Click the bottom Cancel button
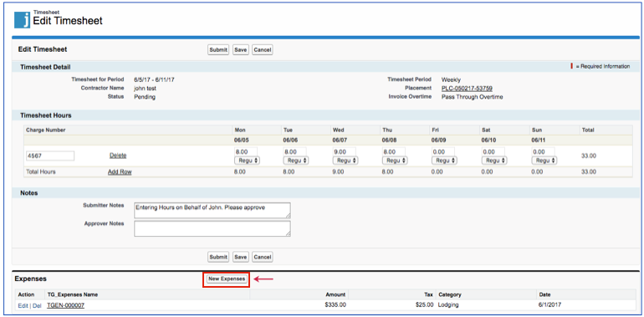The height and width of the screenshot is (317, 644). coord(262,257)
